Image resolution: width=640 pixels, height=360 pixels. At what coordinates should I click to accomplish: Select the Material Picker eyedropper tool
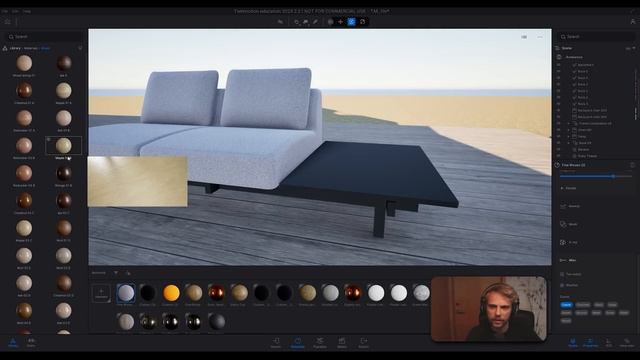pyautogui.click(x=315, y=22)
